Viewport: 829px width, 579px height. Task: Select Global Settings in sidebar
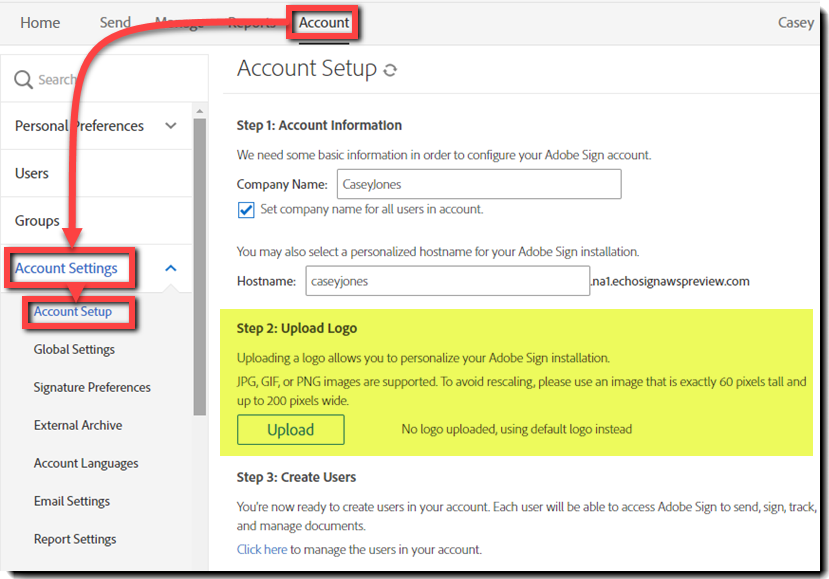pos(74,349)
